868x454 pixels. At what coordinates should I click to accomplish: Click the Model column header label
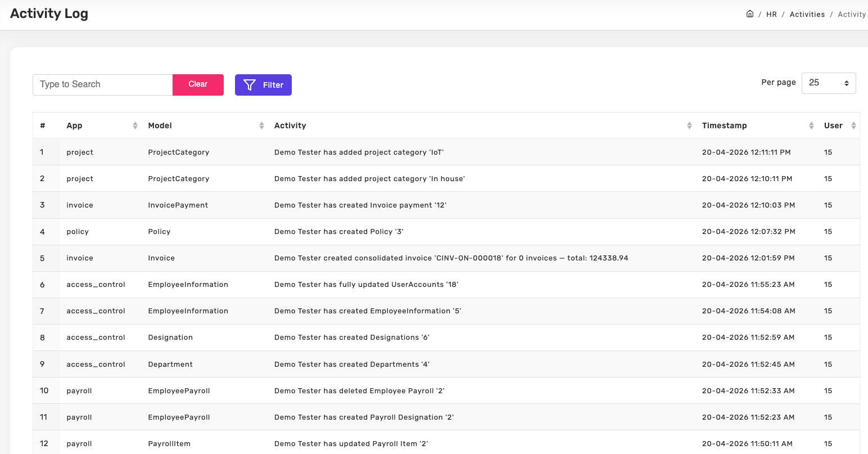click(x=160, y=125)
